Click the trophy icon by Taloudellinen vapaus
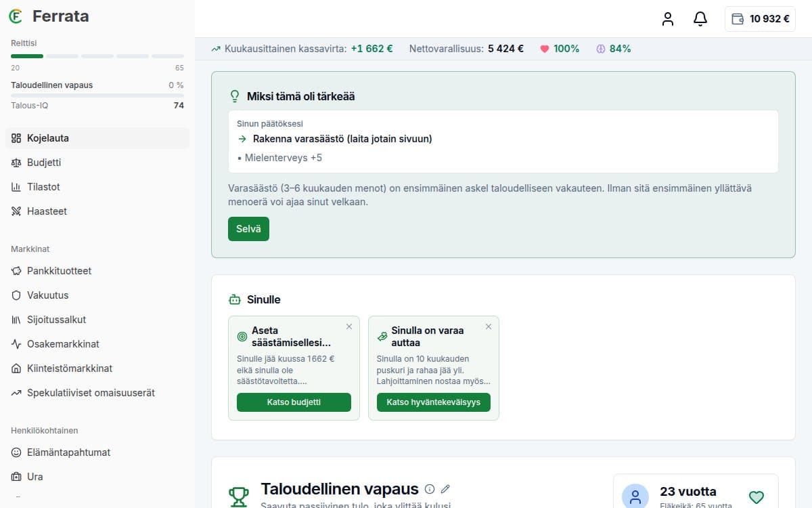 238,496
